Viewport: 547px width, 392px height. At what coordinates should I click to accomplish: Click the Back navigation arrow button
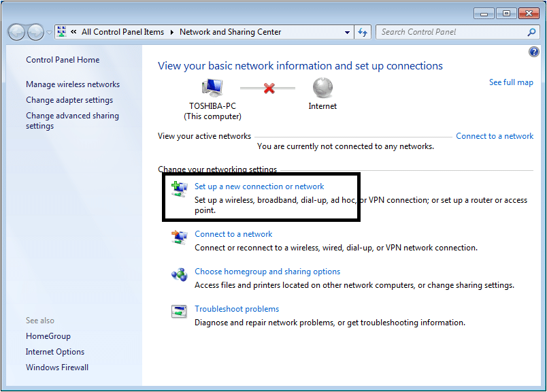(x=16, y=33)
